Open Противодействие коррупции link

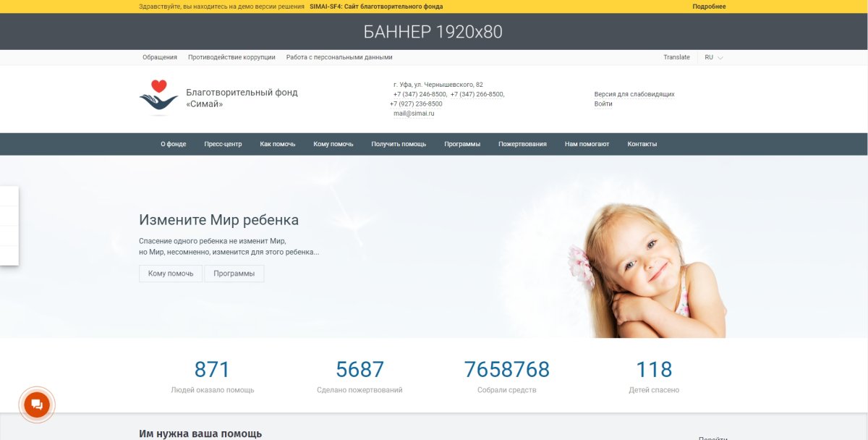point(231,57)
